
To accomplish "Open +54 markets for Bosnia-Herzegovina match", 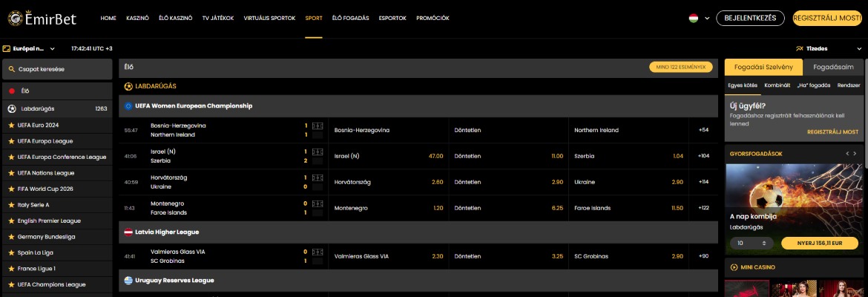I will coord(703,130).
